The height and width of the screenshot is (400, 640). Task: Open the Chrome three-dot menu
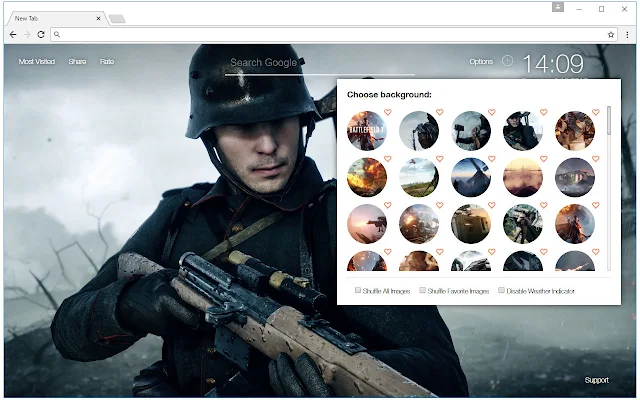(627, 35)
